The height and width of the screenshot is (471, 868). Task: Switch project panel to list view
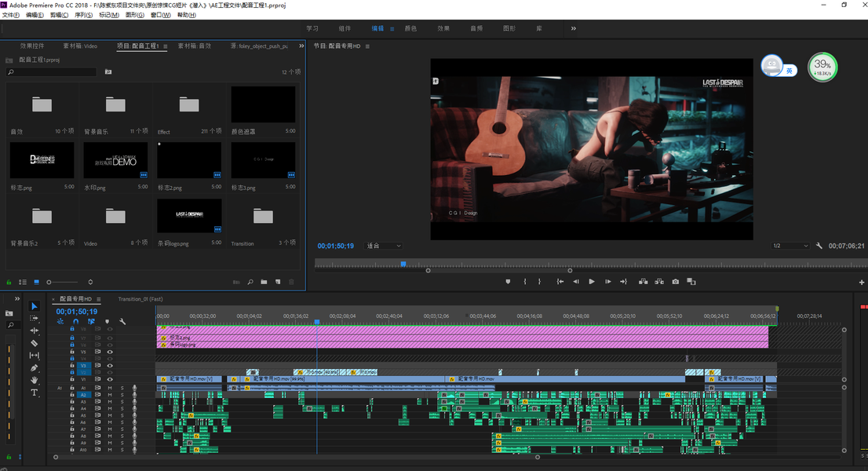coord(23,283)
